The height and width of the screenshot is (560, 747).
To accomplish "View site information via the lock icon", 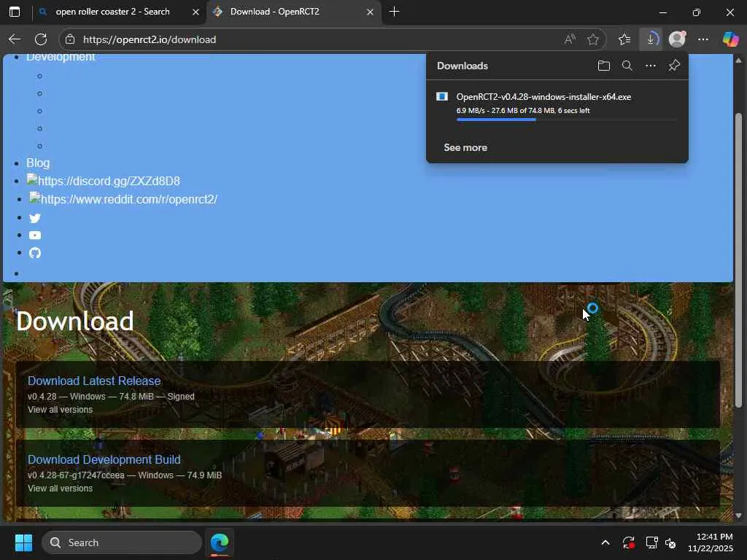I will 70,39.
